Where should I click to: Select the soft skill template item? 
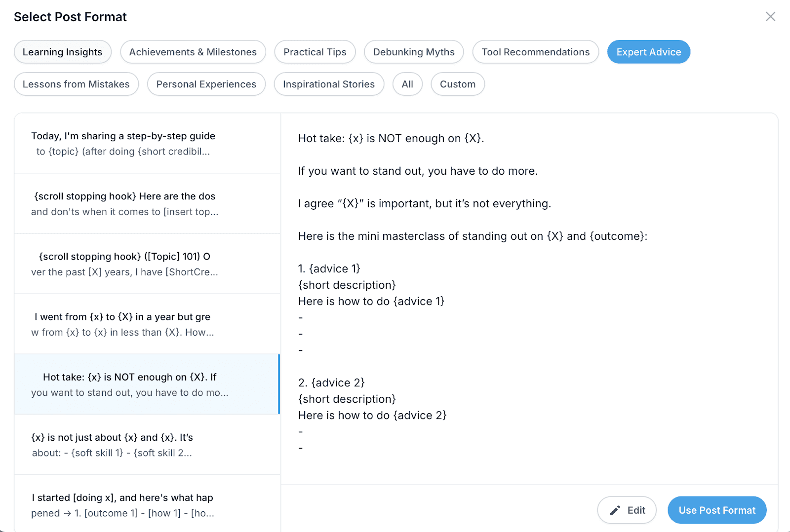tap(147, 445)
